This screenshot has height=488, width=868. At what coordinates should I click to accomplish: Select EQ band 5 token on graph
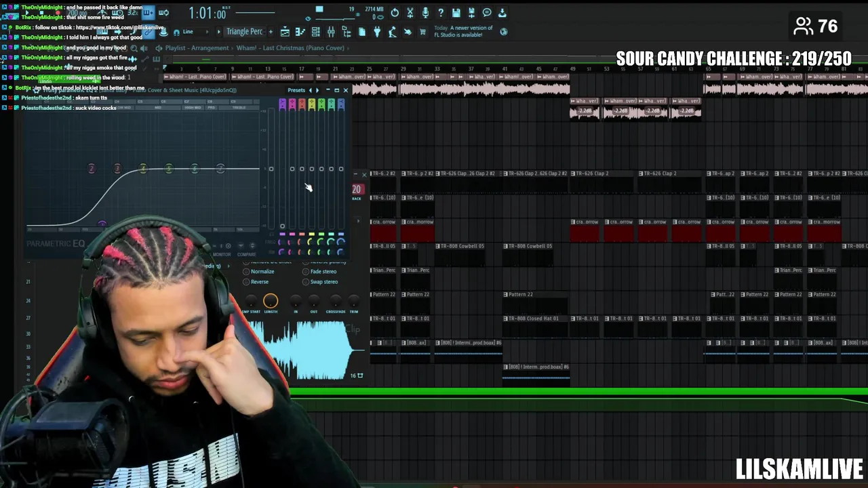click(x=168, y=168)
